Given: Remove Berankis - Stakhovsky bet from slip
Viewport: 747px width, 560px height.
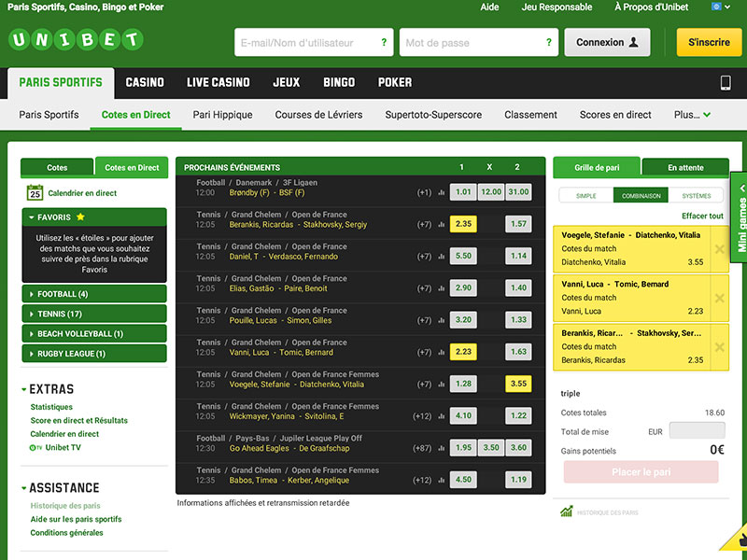Looking at the screenshot, I should point(719,347).
